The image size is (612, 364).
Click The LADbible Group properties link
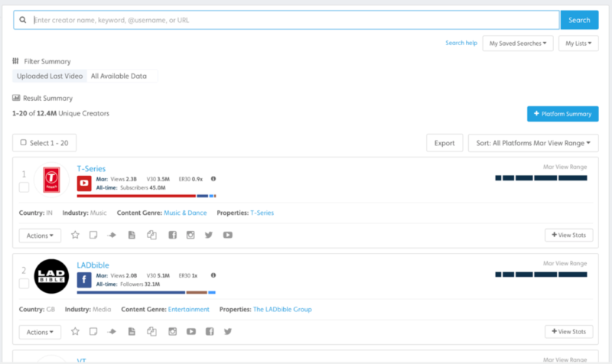(282, 309)
